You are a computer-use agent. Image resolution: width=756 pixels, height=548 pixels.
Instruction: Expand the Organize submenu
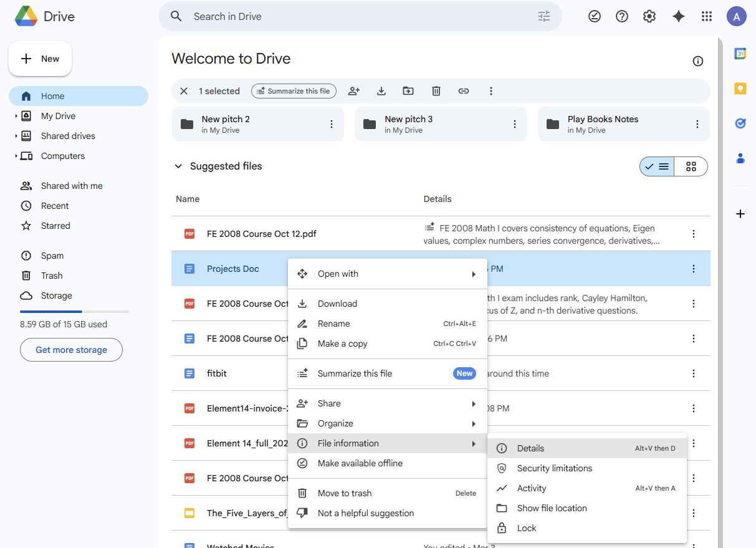pyautogui.click(x=388, y=423)
